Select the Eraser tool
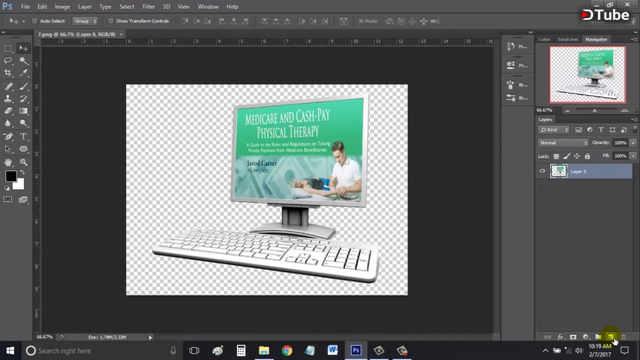This screenshot has width=640, height=360. [x=8, y=111]
